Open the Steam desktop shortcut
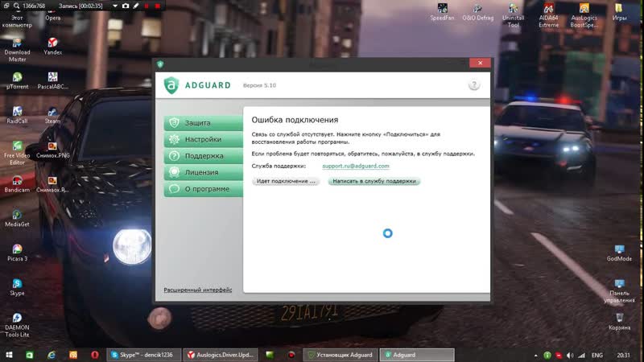The height and width of the screenshot is (362, 644). tap(52, 115)
